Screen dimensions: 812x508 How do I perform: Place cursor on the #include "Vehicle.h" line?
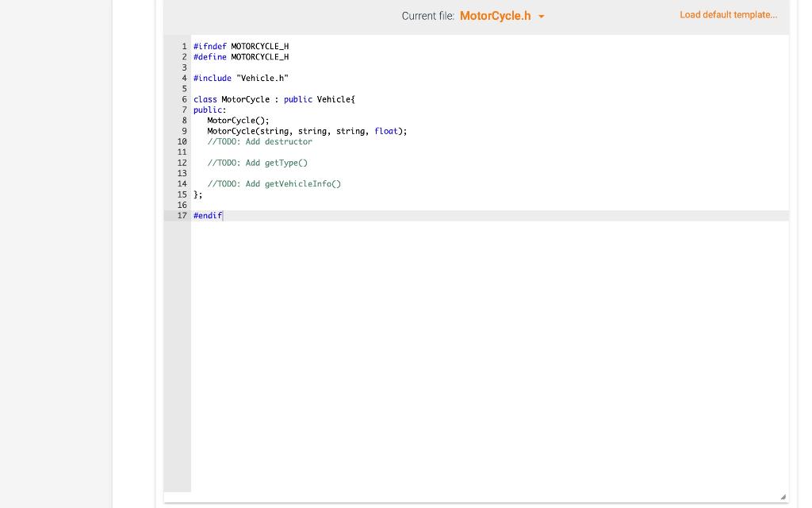point(240,78)
